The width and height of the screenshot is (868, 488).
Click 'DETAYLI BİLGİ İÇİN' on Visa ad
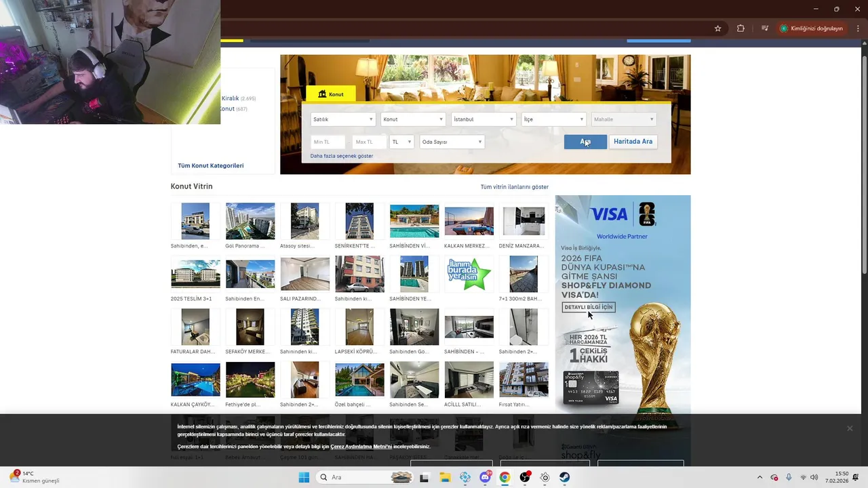click(x=589, y=307)
